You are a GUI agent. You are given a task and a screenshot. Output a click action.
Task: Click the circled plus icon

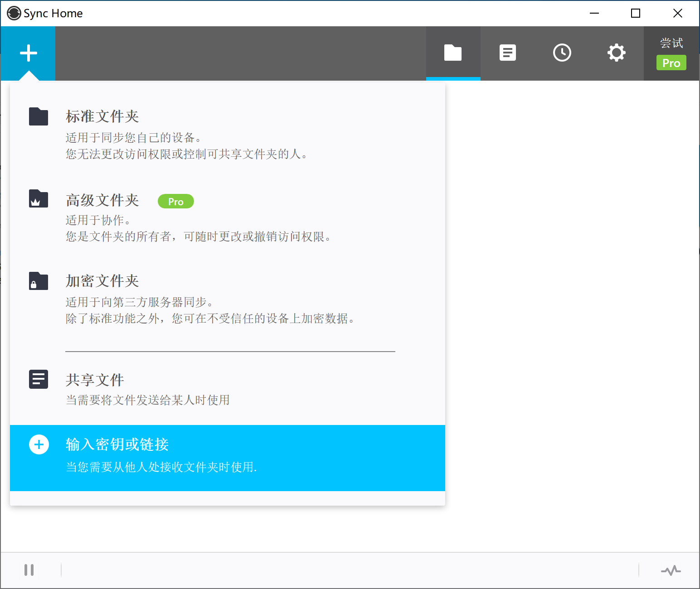pos(39,444)
